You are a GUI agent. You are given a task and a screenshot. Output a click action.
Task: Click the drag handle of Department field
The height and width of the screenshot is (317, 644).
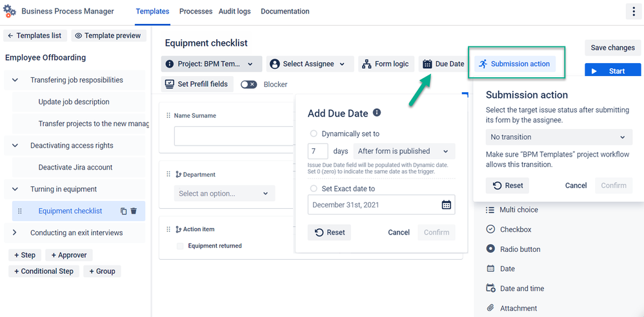coord(168,175)
